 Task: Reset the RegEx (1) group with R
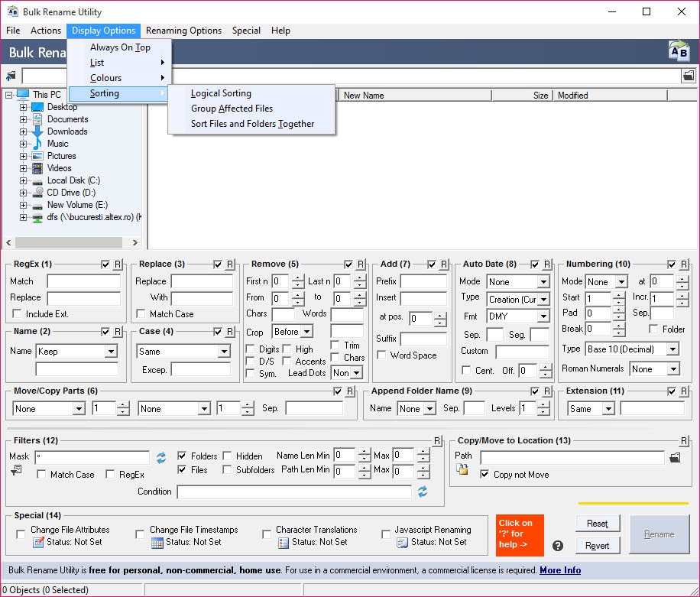[x=118, y=264]
